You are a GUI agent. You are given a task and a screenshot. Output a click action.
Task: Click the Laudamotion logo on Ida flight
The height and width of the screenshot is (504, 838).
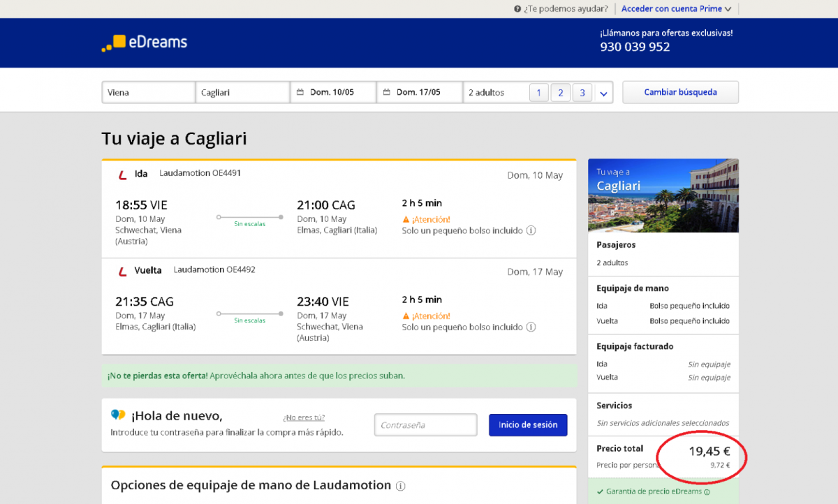[122, 175]
